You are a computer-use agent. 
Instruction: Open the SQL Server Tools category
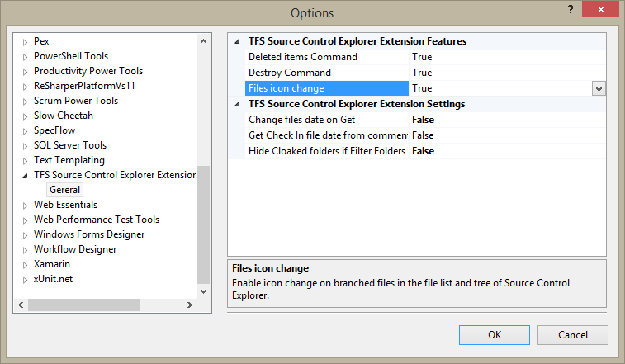click(69, 145)
